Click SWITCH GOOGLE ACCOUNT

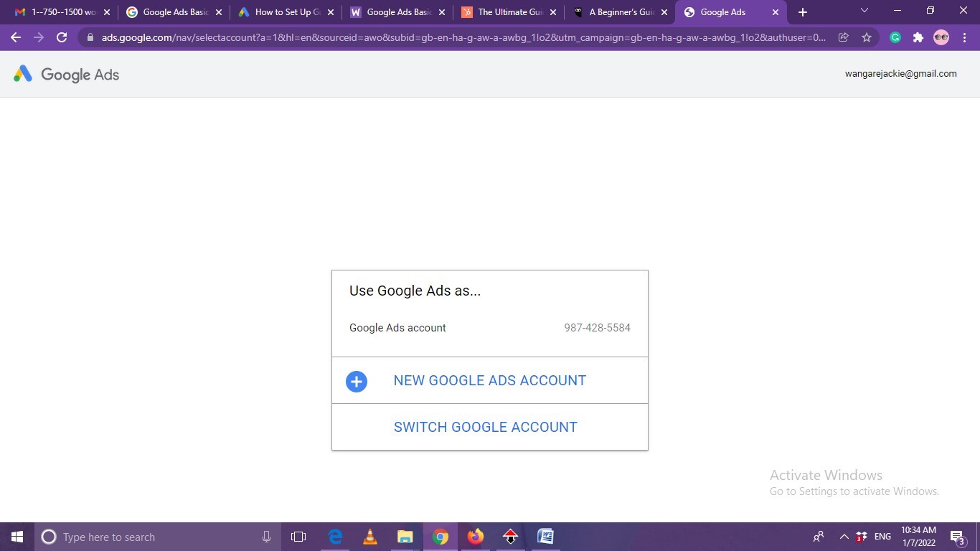pos(486,427)
